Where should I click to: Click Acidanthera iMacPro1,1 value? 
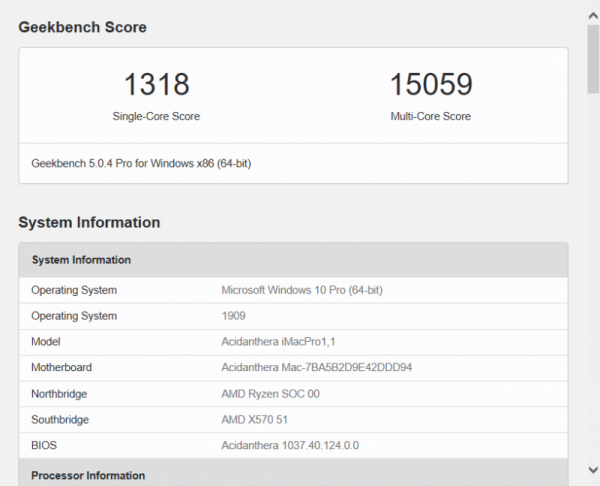pos(278,342)
